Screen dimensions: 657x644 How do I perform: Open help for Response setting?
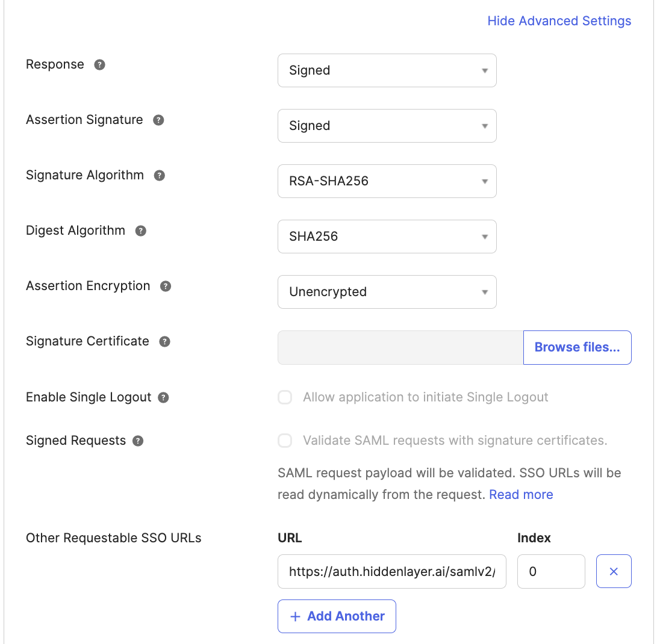point(99,64)
